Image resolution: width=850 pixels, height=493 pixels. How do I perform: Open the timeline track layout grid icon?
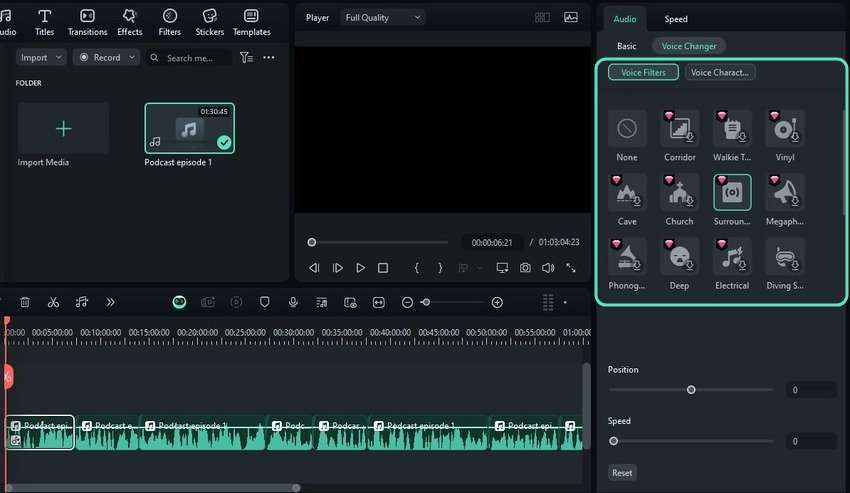click(548, 303)
